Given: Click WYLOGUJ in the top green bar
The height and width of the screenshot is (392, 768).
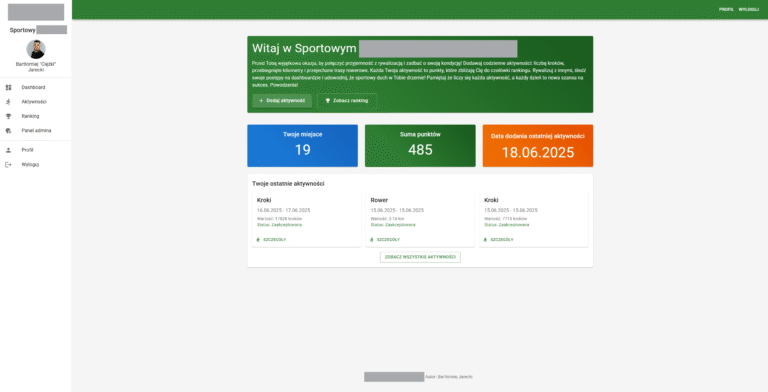Looking at the screenshot, I should pyautogui.click(x=749, y=9).
